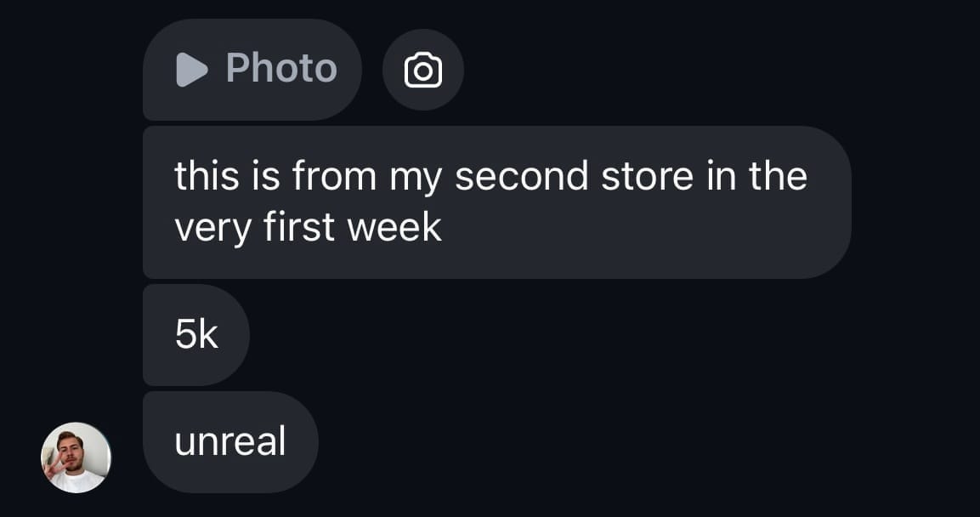Reply with camera using the round button
The image size is (980, 517).
click(x=422, y=70)
